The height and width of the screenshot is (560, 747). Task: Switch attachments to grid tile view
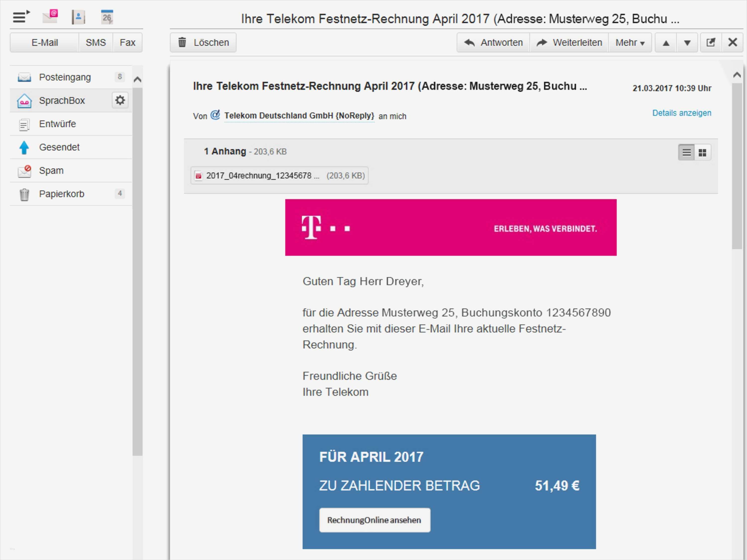pyautogui.click(x=702, y=153)
